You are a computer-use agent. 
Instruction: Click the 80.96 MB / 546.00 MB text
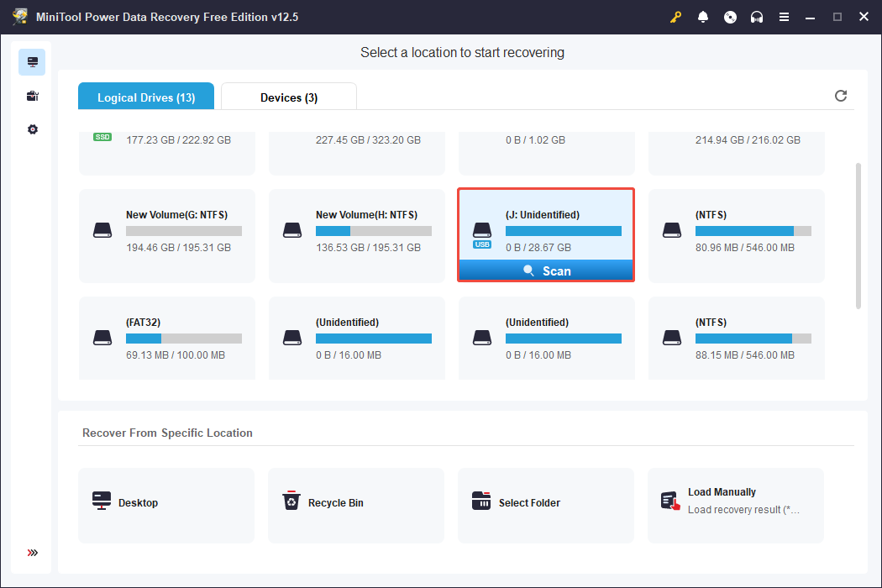(745, 248)
